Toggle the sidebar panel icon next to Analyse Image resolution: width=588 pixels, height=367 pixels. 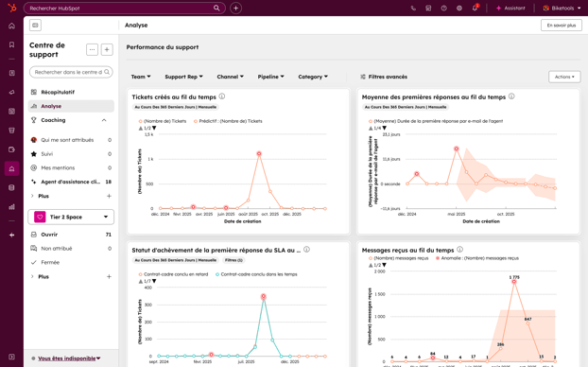click(x=35, y=26)
